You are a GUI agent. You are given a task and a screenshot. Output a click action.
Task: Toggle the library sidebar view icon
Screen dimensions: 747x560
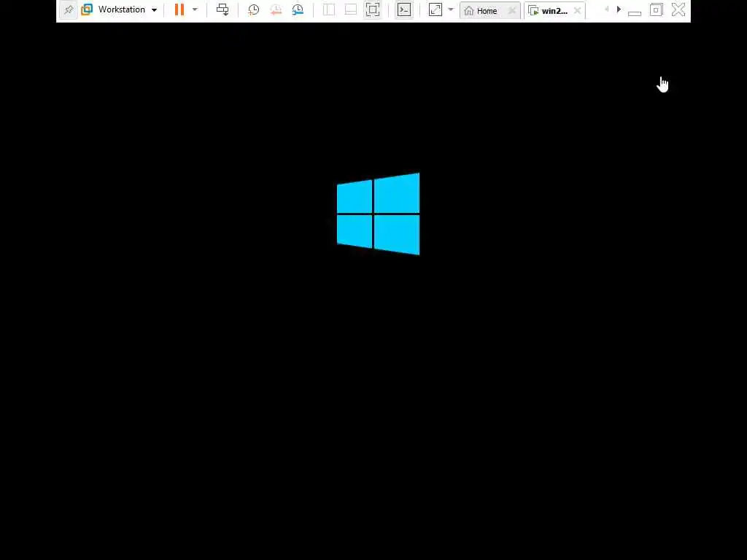click(x=329, y=9)
